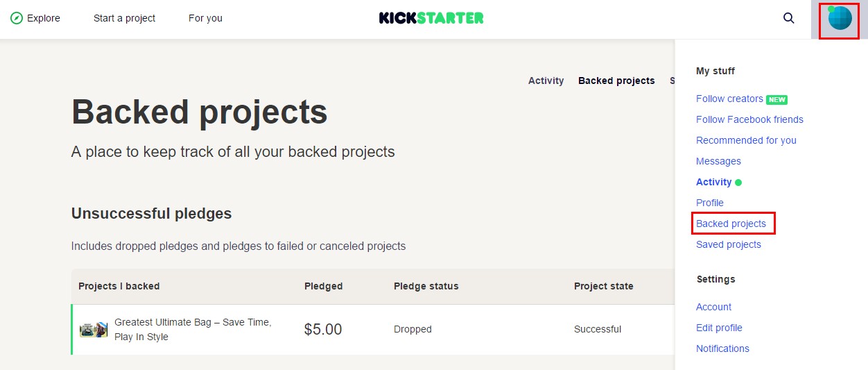
Task: Click the Explore compass icon
Action: pos(17,18)
